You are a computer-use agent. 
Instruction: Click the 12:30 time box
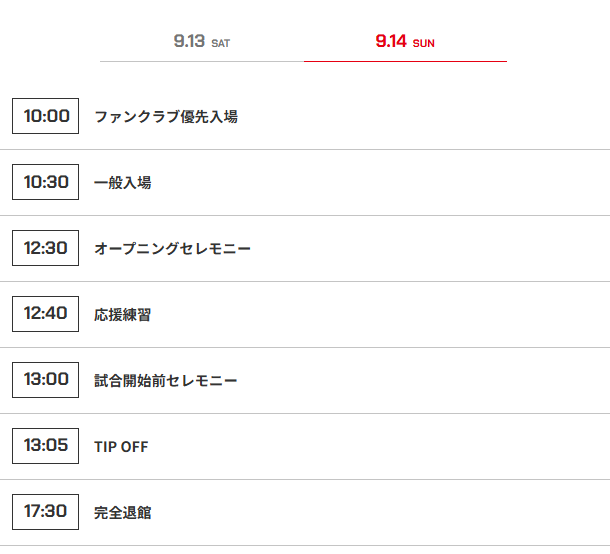(x=46, y=248)
